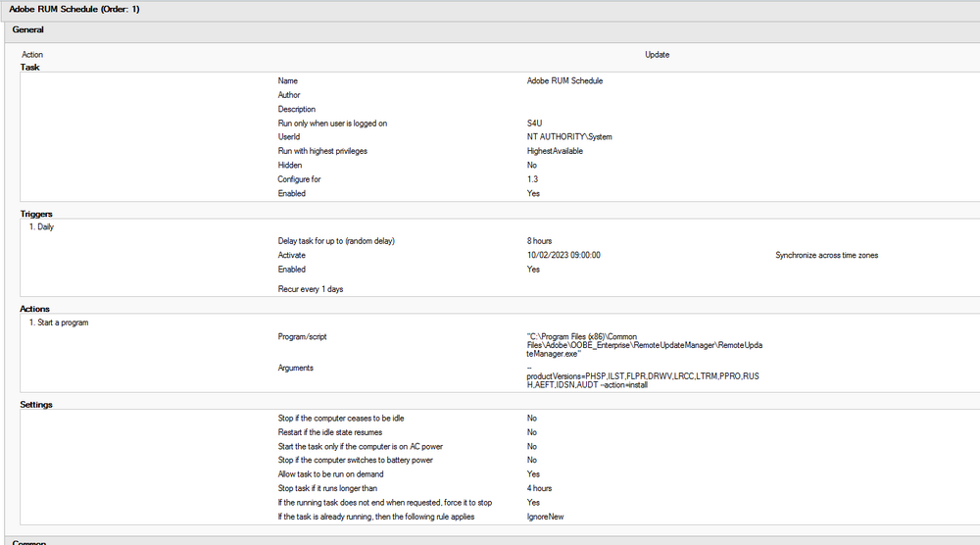Click 'If the running task does not end when requested' row
Screen dimensions: 980x545
coord(385,503)
